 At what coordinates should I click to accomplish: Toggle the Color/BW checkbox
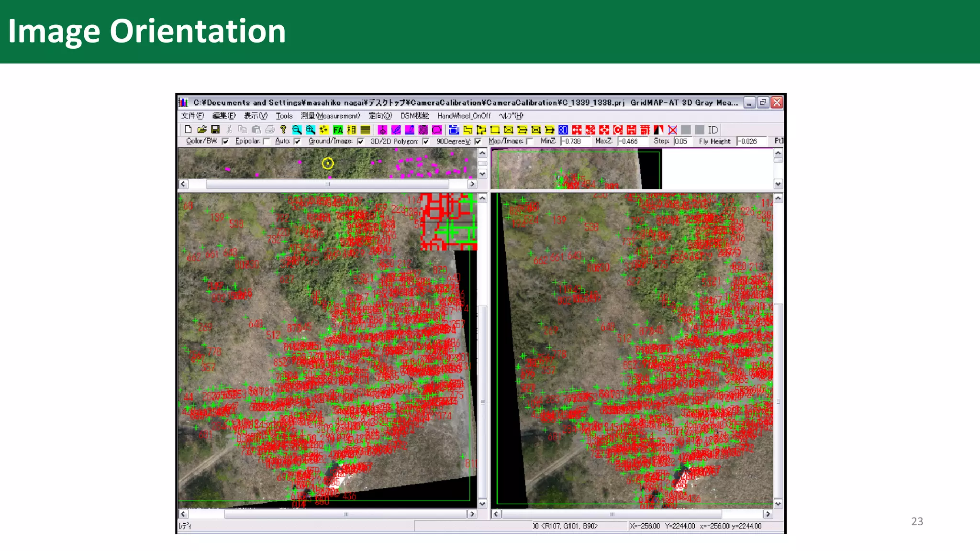click(225, 142)
